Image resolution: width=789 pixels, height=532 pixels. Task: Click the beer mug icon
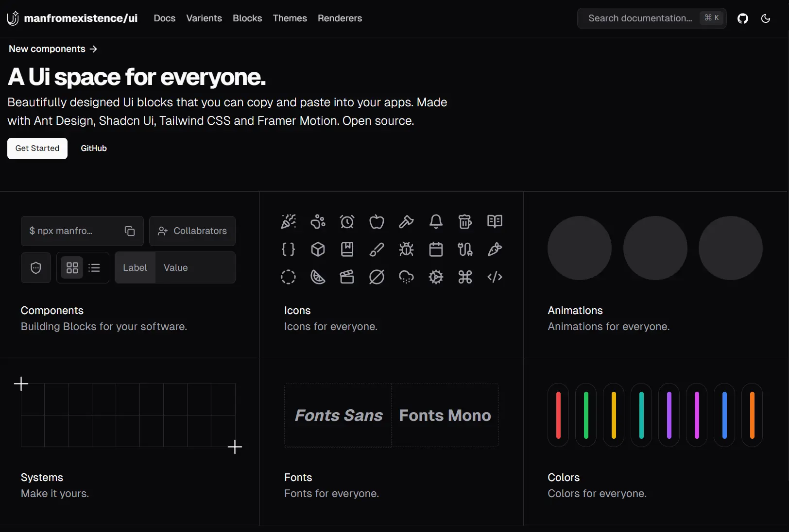(465, 222)
